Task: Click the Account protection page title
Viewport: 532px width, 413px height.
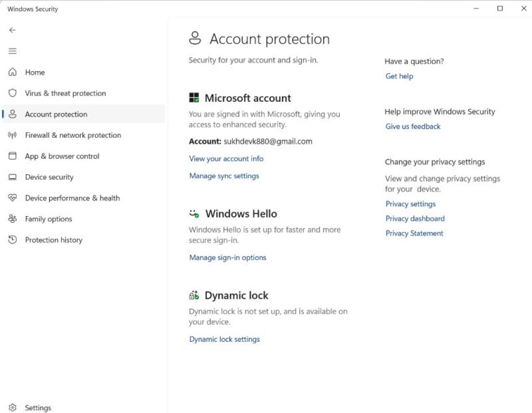Action: coord(270,38)
